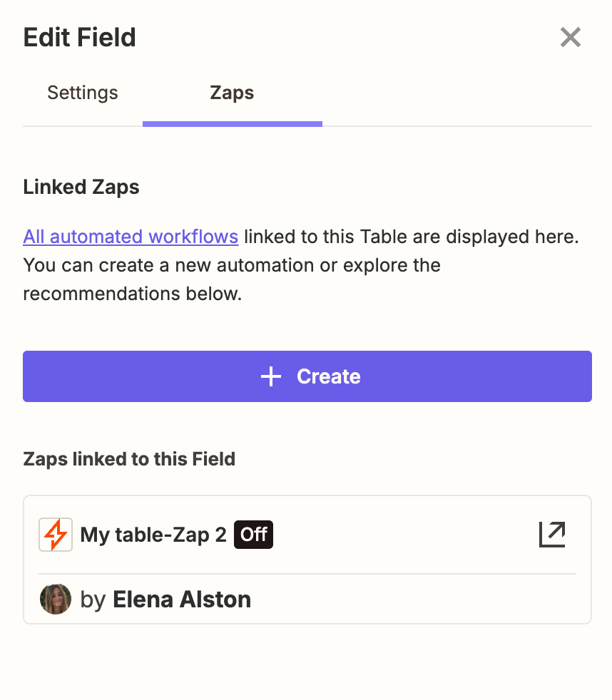
Task: Click the Zaps linked to this Field heading
Action: pyautogui.click(x=129, y=459)
